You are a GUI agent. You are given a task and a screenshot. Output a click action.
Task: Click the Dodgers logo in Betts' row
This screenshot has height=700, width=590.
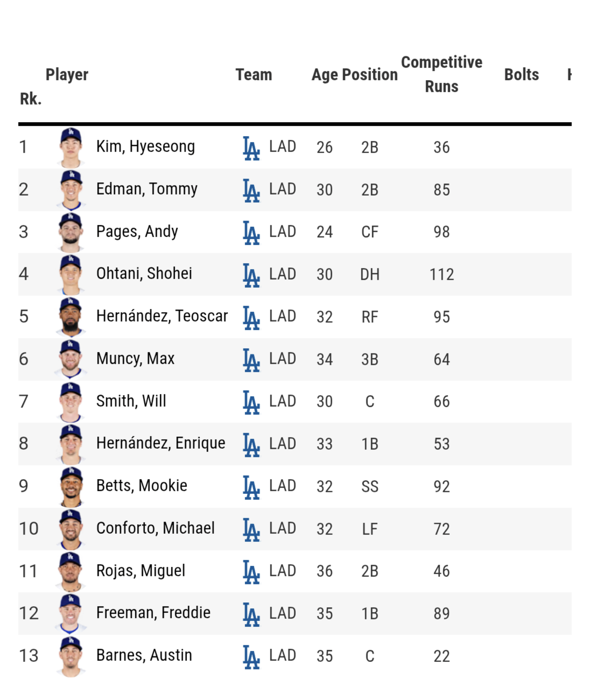tap(251, 487)
